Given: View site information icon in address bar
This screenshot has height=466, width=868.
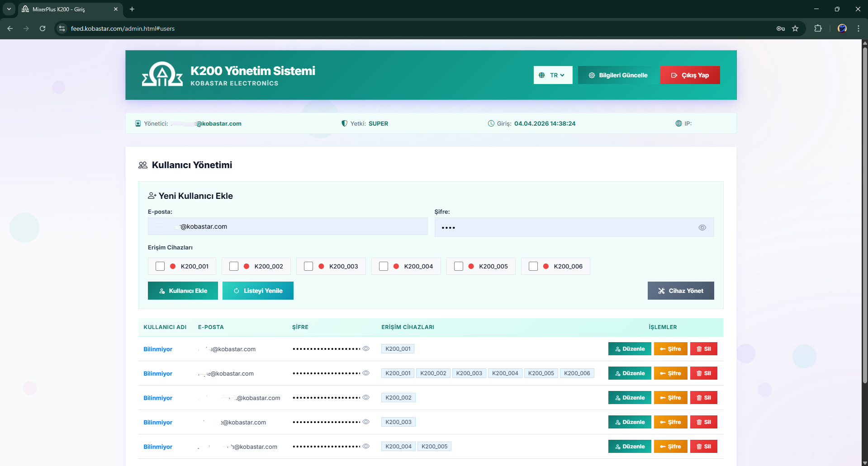Looking at the screenshot, I should pos(62,28).
